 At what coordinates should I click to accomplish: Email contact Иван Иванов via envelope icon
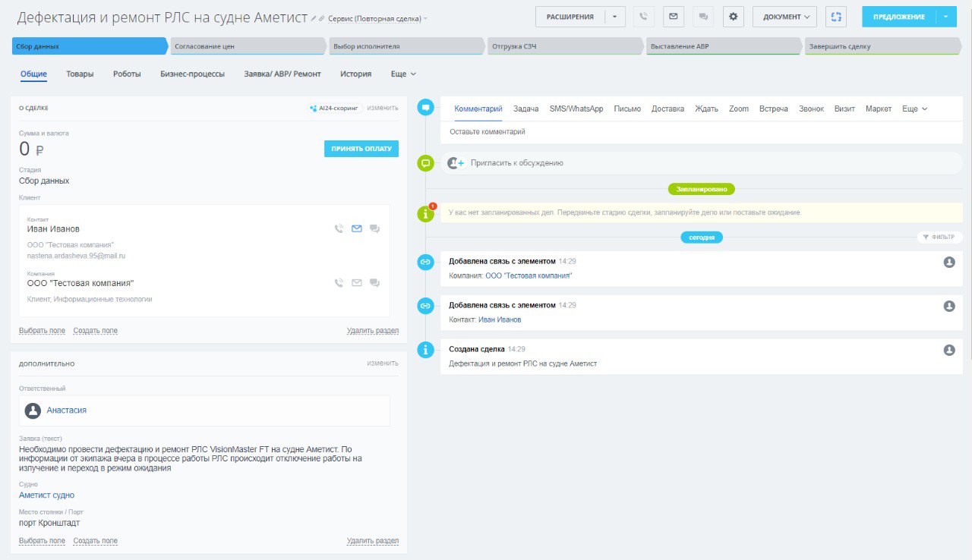357,228
